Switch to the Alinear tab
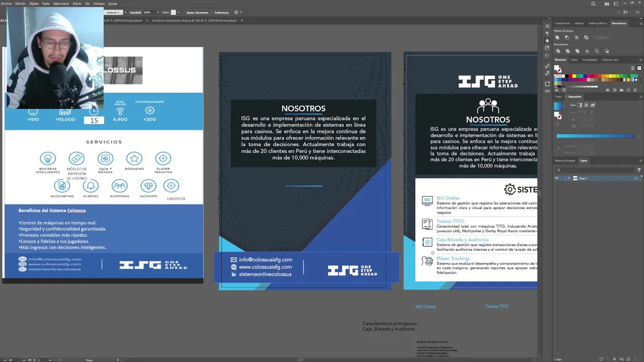This screenshot has height=362, width=644. [x=579, y=23]
